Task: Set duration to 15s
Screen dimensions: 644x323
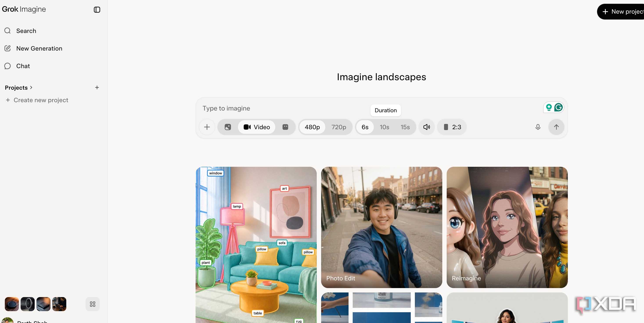Action: click(405, 127)
